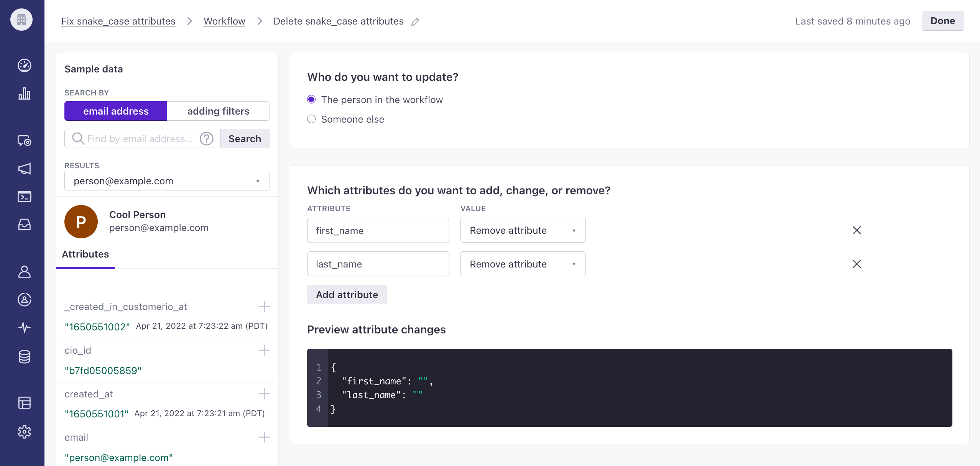This screenshot has width=980, height=466.
Task: Click the cio_id value "b7fd05005859"
Action: (x=103, y=371)
